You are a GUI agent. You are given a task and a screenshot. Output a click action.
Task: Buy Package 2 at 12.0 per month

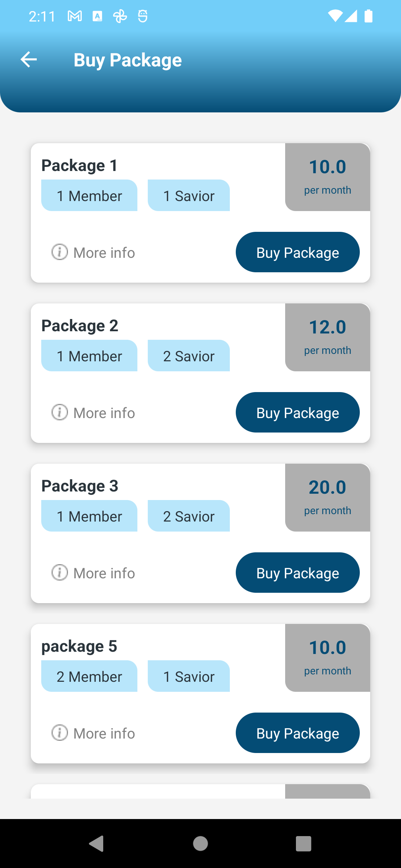click(297, 412)
